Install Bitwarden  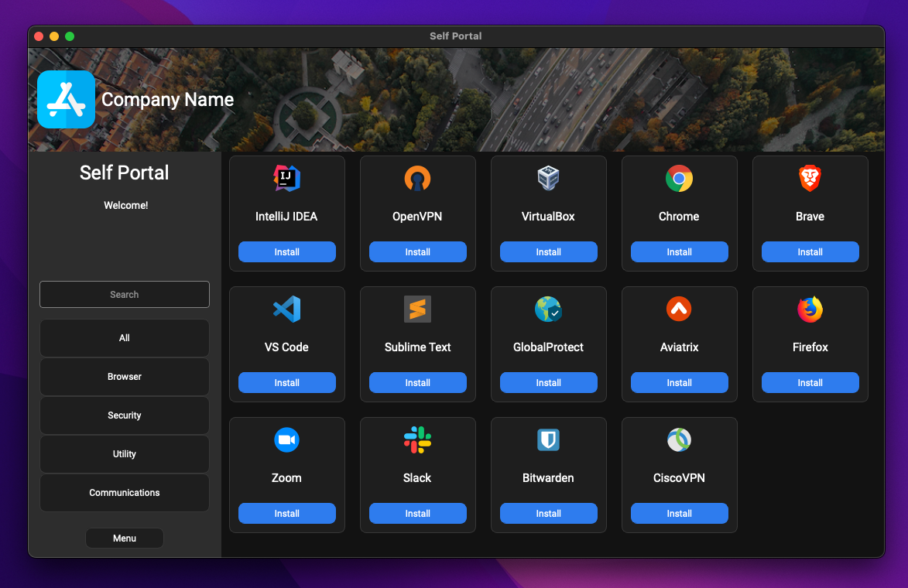pos(548,514)
